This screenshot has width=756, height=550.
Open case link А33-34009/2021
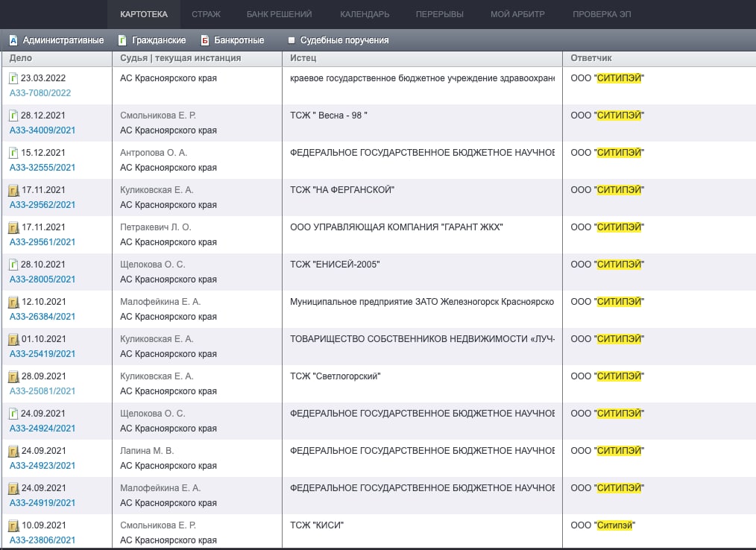(x=42, y=130)
